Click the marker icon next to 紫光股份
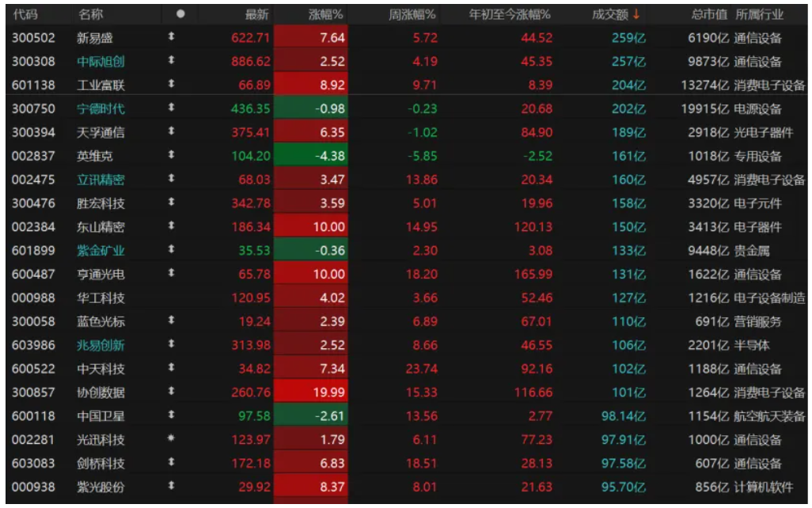Screen dimensions: 812x508 [x=171, y=487]
